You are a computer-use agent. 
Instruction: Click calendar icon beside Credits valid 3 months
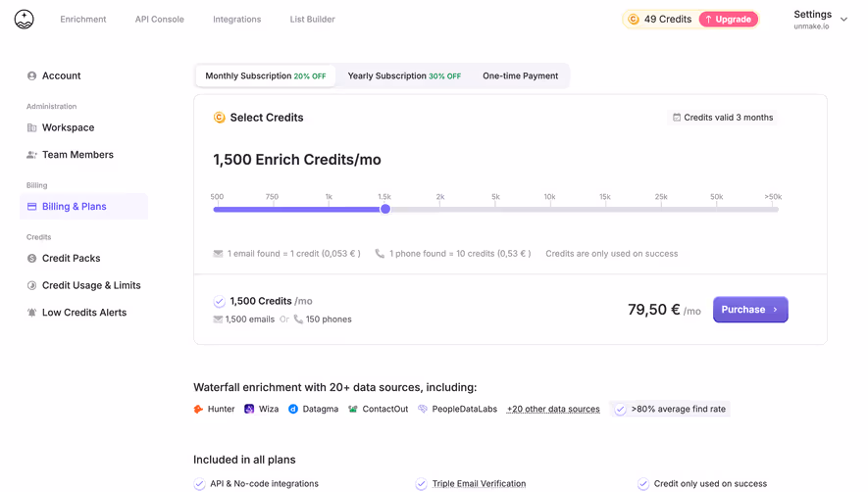(677, 118)
